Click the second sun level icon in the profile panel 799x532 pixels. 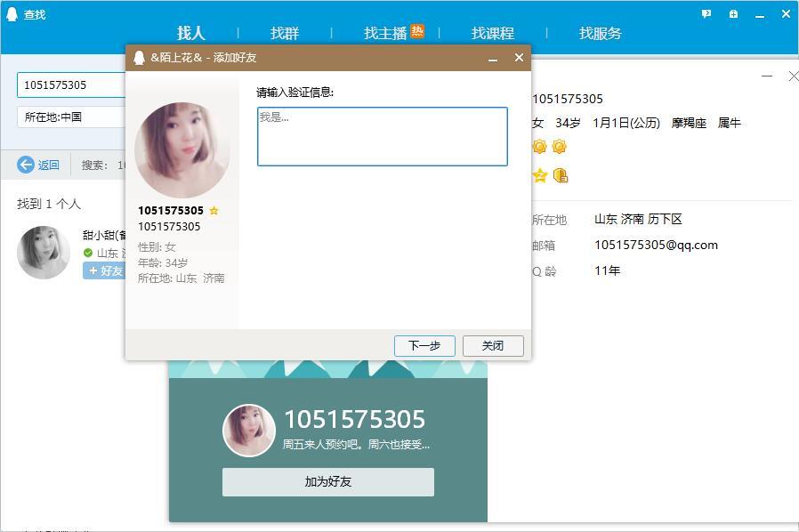(x=559, y=147)
